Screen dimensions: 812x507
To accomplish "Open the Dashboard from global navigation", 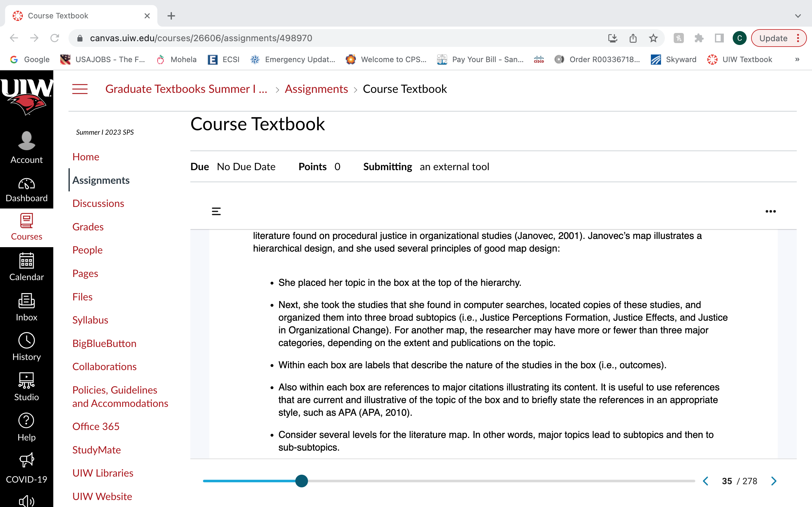I will click(x=27, y=189).
